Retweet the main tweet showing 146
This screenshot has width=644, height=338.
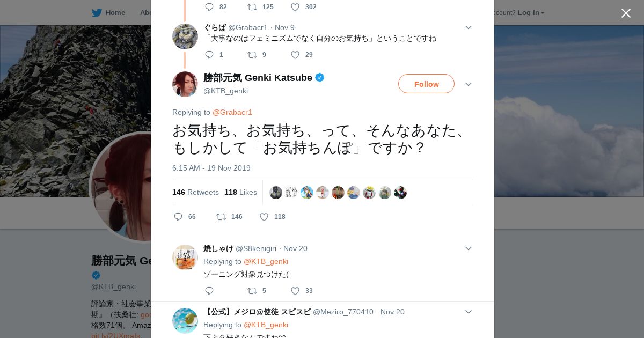point(221,217)
